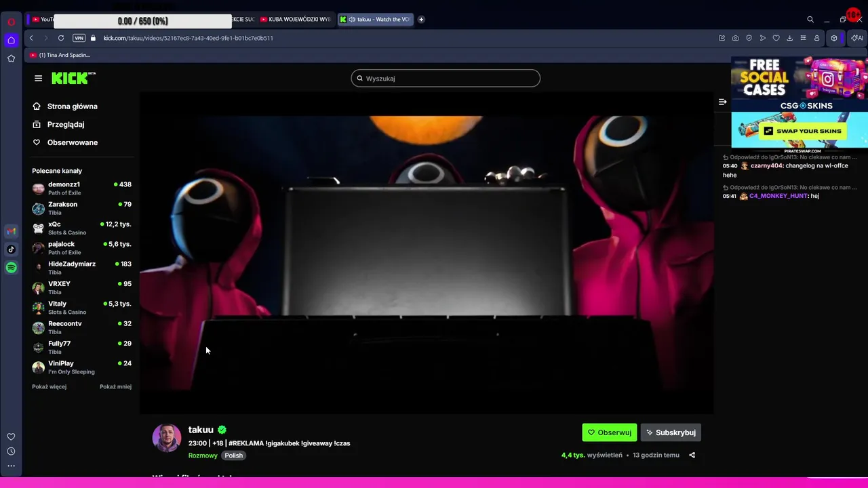Screen dimensions: 868x488
Task: Switch to the KUBA WOJEWÓDZKI YouTube tab
Action: (296, 20)
